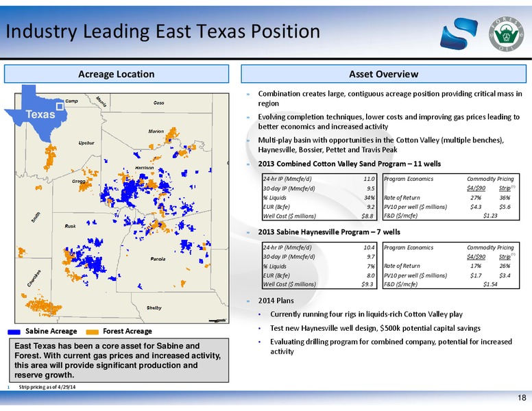Click the % Liquids value 7%

point(371,266)
